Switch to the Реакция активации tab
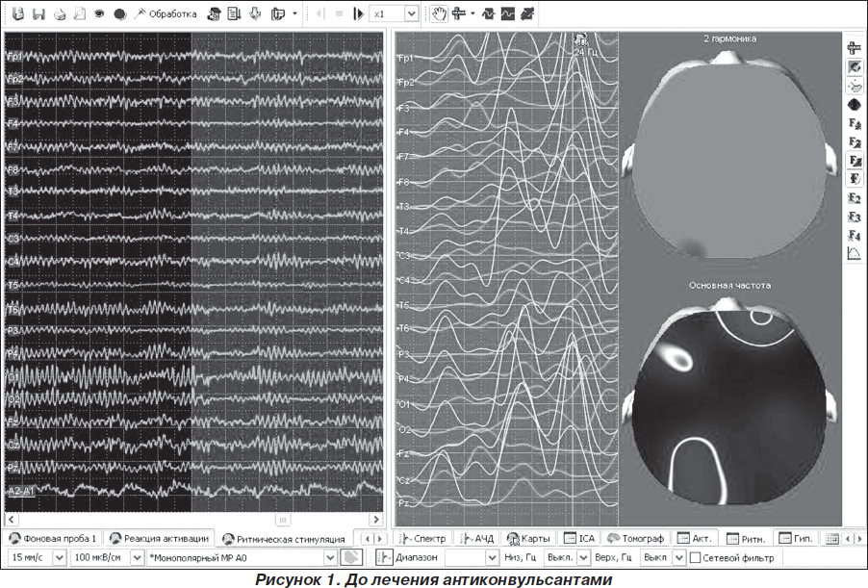The height and width of the screenshot is (588, 868). point(158,538)
